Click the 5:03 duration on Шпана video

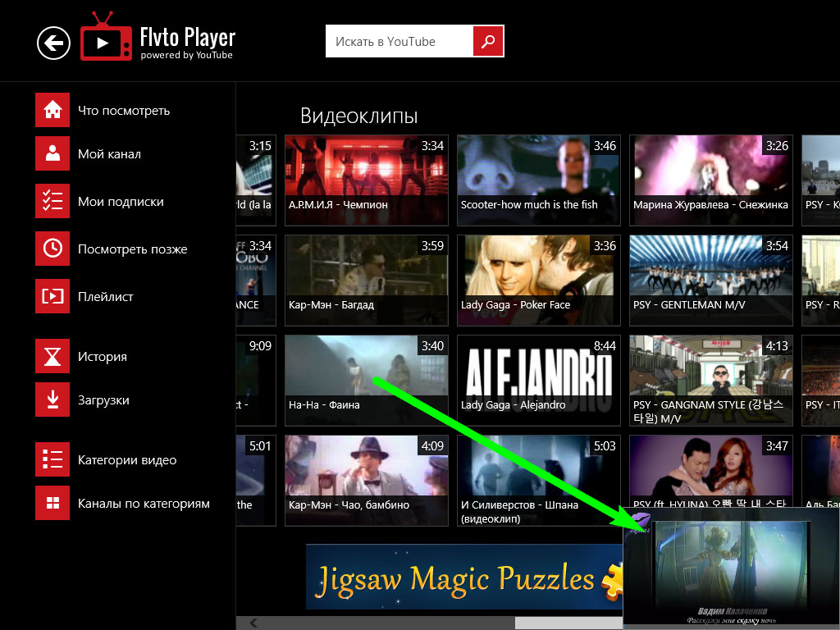click(x=605, y=445)
